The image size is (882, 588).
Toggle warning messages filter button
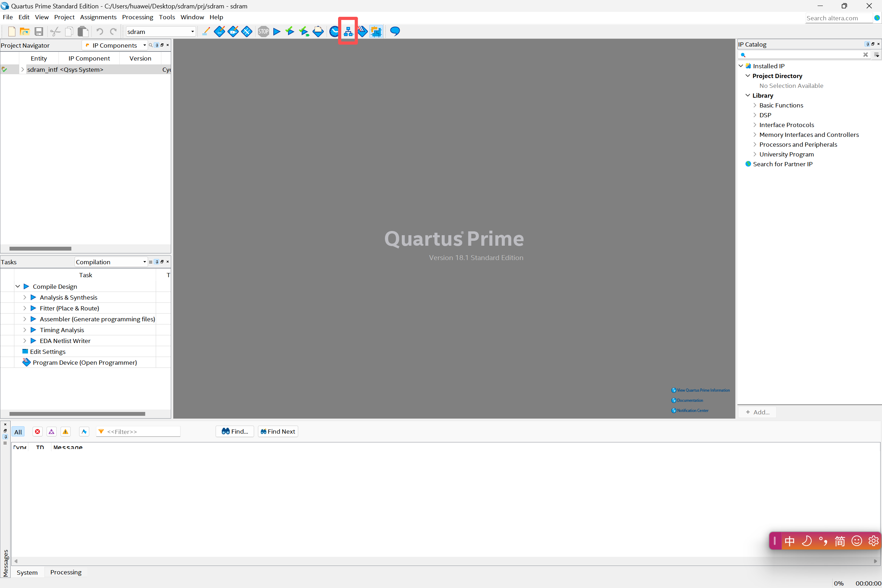tap(66, 432)
